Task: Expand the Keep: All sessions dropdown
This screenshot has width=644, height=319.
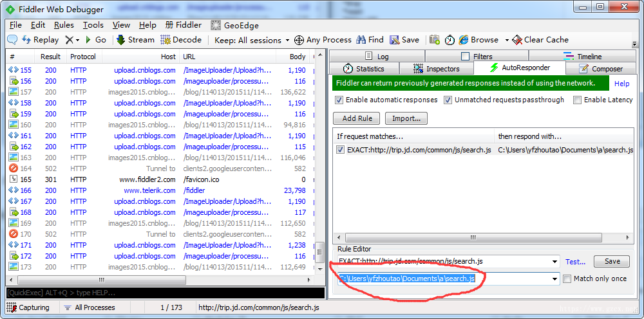Action: 287,40
